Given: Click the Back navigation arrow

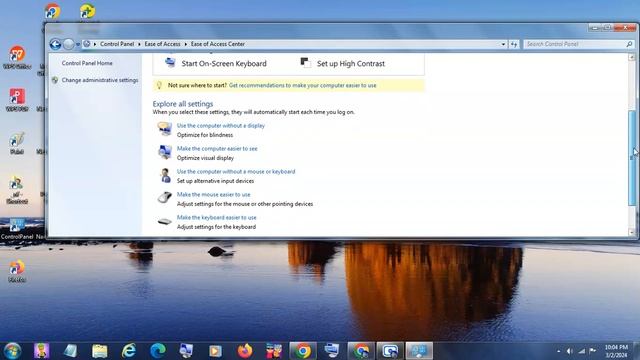Looking at the screenshot, I should [x=55, y=44].
